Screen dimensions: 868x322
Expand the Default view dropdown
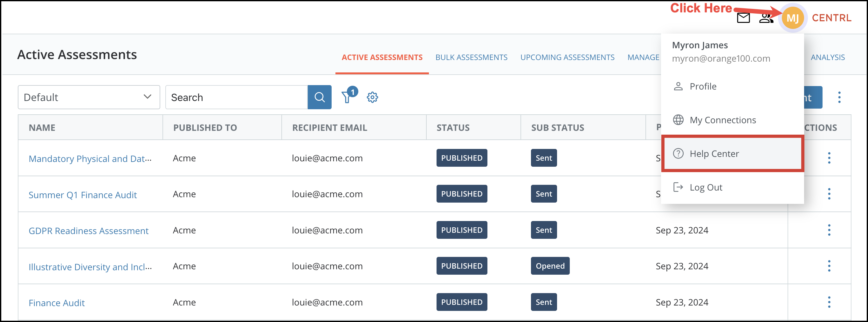(89, 97)
